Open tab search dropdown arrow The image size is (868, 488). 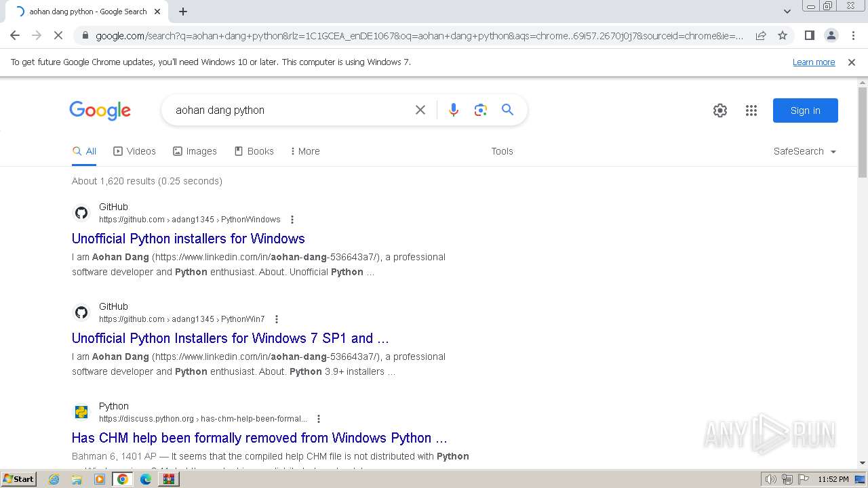787,11
